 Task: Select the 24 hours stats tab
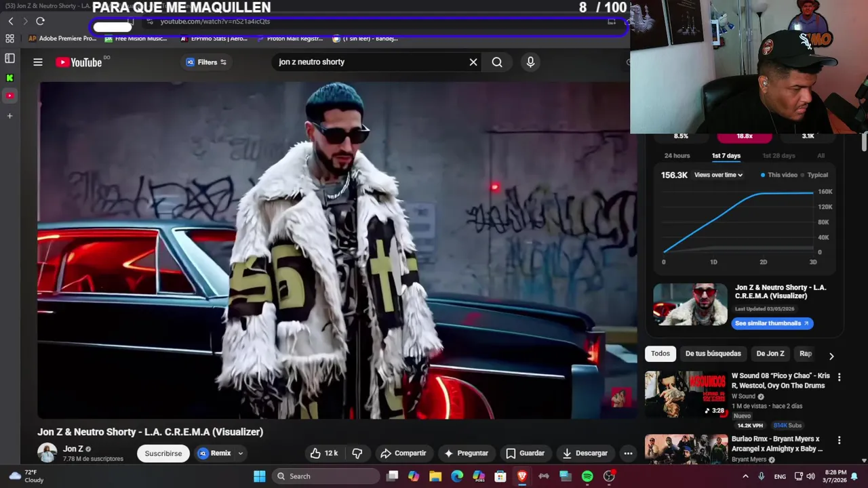(x=677, y=156)
